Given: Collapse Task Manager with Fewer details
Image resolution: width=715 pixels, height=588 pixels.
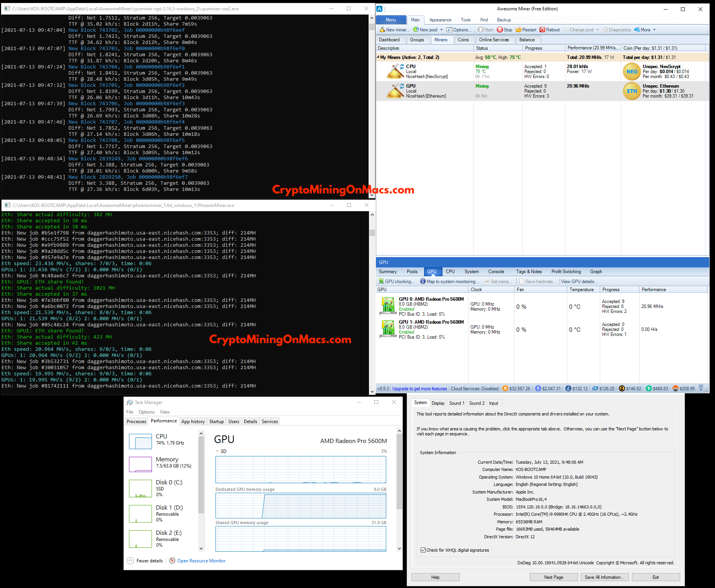Looking at the screenshot, I should [145, 560].
